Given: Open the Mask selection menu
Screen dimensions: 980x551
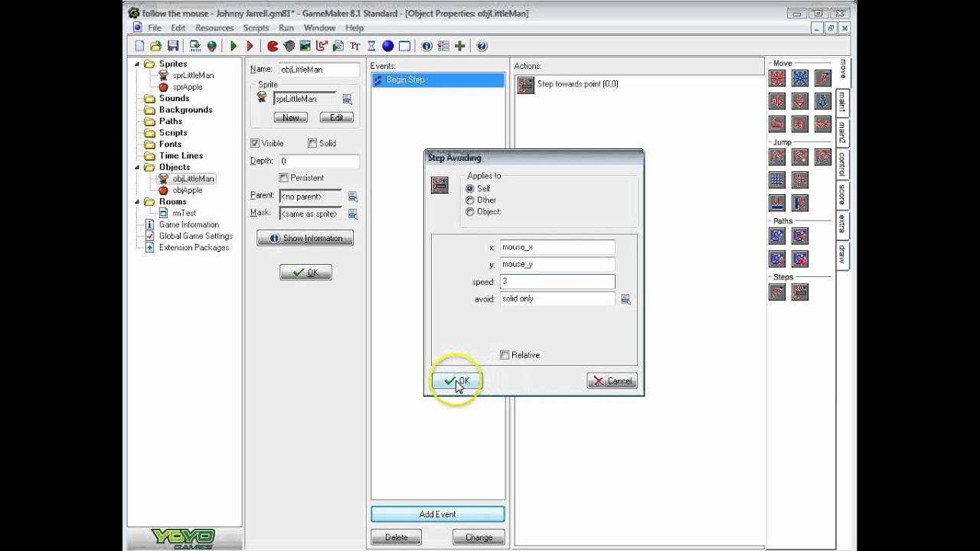Looking at the screenshot, I should click(353, 214).
